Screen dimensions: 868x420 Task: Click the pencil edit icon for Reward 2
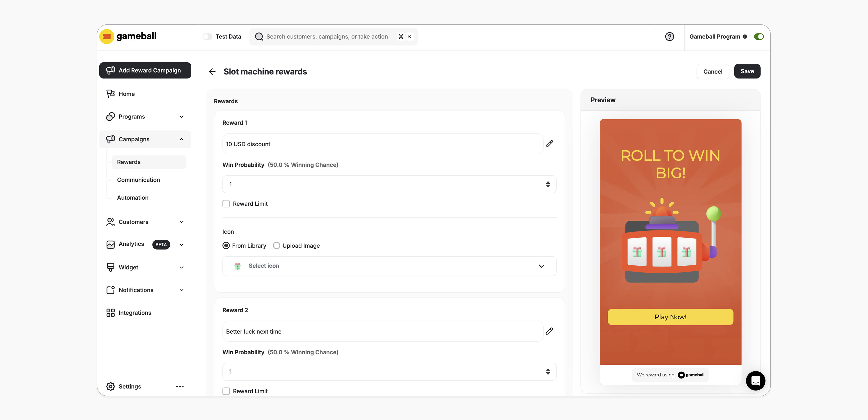tap(549, 331)
